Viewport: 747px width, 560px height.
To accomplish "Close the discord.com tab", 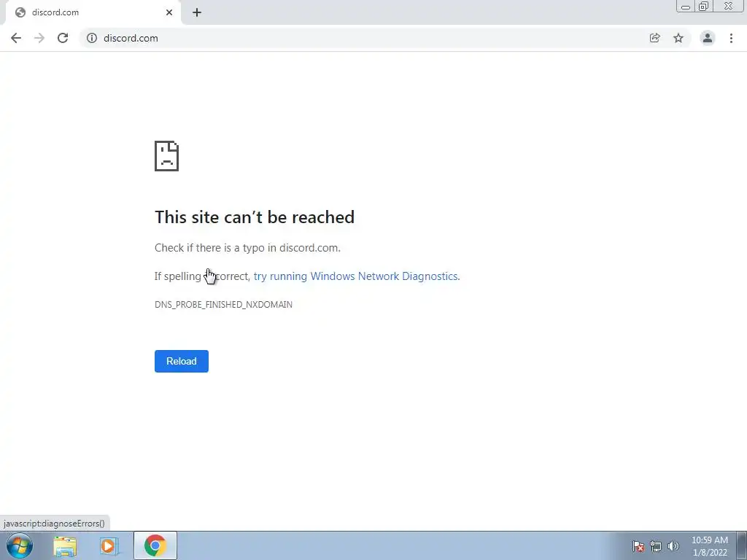I will tap(169, 13).
